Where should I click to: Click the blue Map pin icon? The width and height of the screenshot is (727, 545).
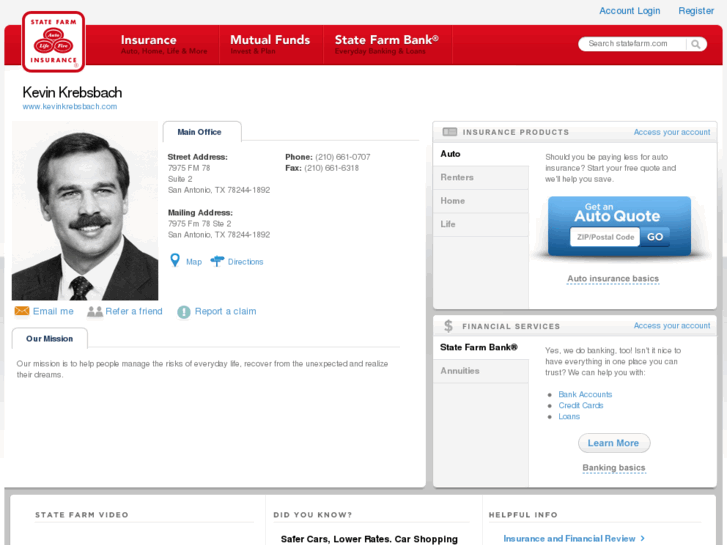175,260
